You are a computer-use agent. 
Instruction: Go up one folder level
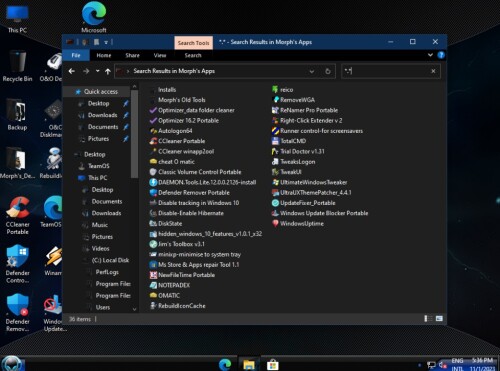108,71
